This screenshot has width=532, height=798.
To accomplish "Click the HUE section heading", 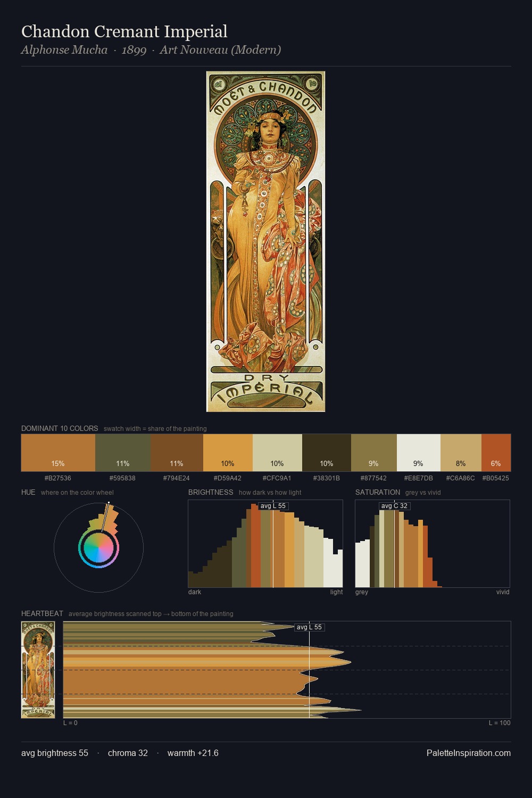I will pyautogui.click(x=28, y=492).
